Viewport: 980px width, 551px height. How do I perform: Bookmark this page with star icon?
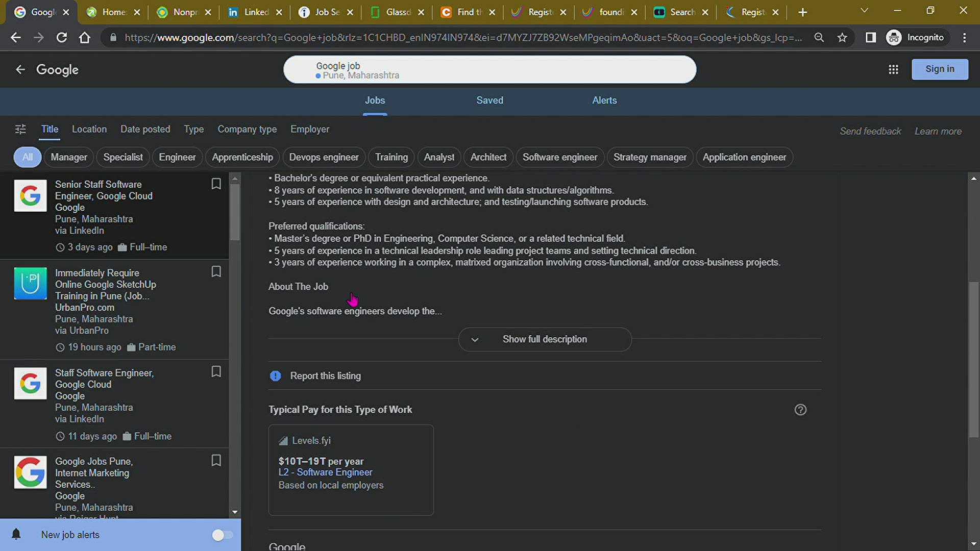click(x=842, y=38)
